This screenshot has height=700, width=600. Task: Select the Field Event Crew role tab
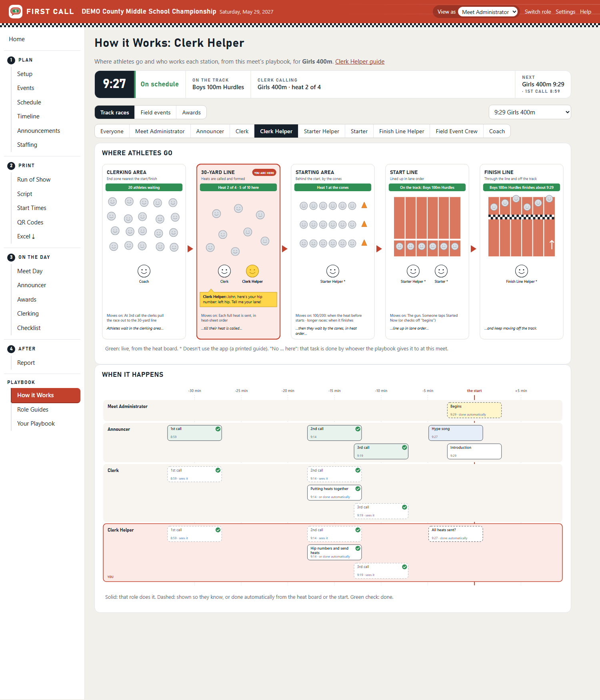(456, 131)
